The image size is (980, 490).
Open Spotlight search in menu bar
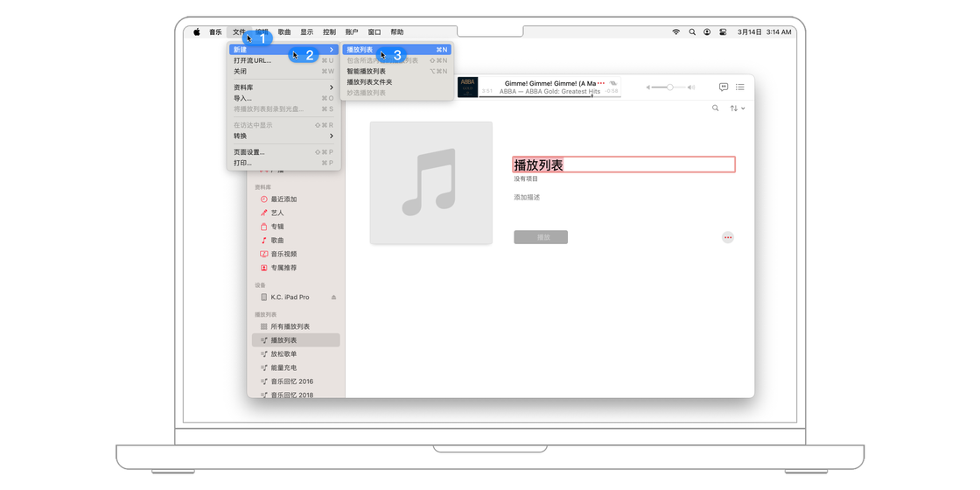point(692,31)
